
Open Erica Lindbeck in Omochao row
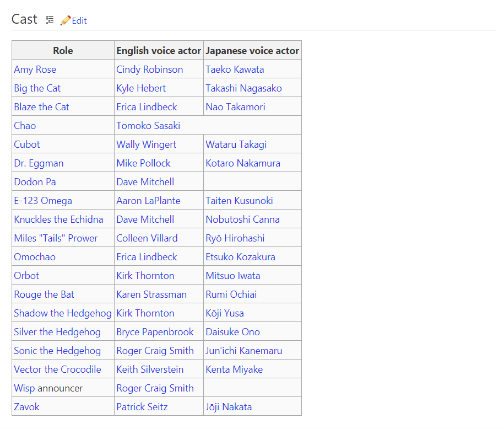click(147, 257)
